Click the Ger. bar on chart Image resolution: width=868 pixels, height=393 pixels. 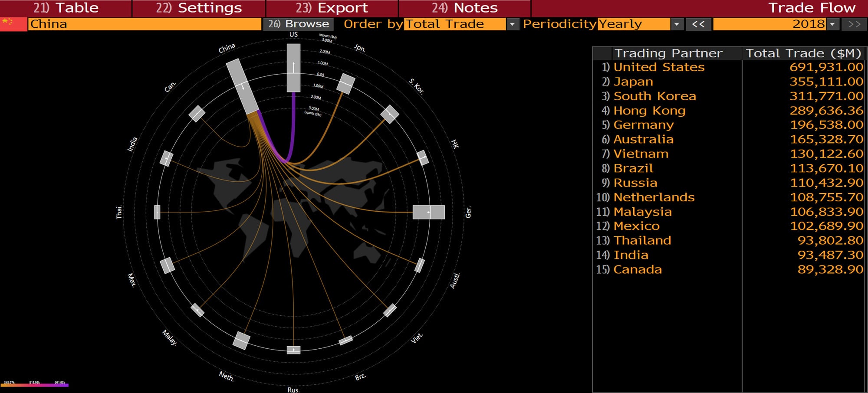pyautogui.click(x=429, y=212)
